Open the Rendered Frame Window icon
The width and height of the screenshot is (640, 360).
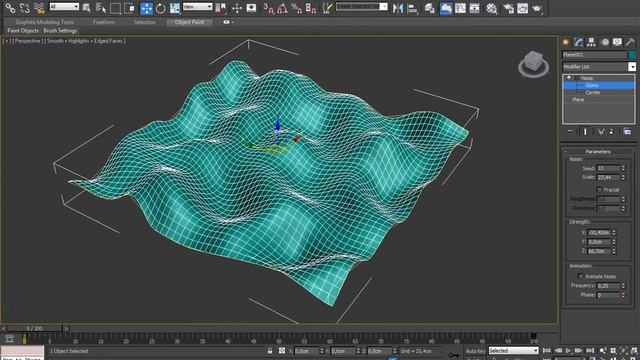tap(522, 8)
